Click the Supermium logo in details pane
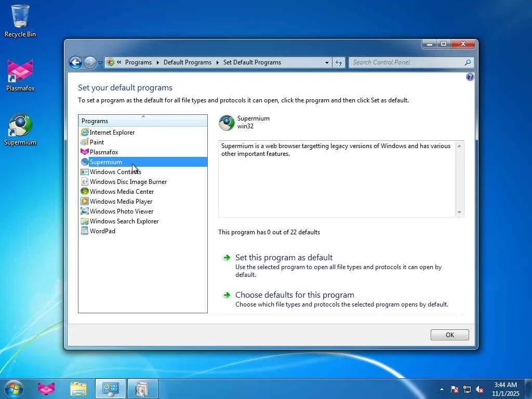 click(227, 123)
